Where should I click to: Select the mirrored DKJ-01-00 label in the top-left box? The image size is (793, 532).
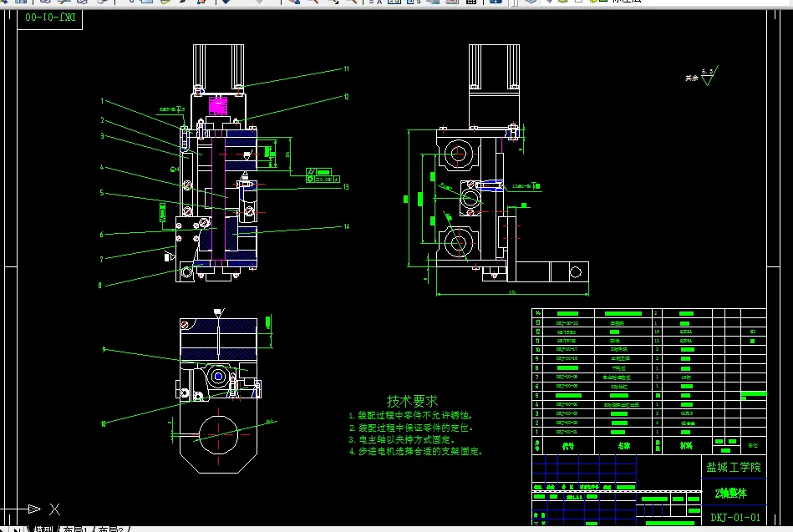[x=50, y=18]
